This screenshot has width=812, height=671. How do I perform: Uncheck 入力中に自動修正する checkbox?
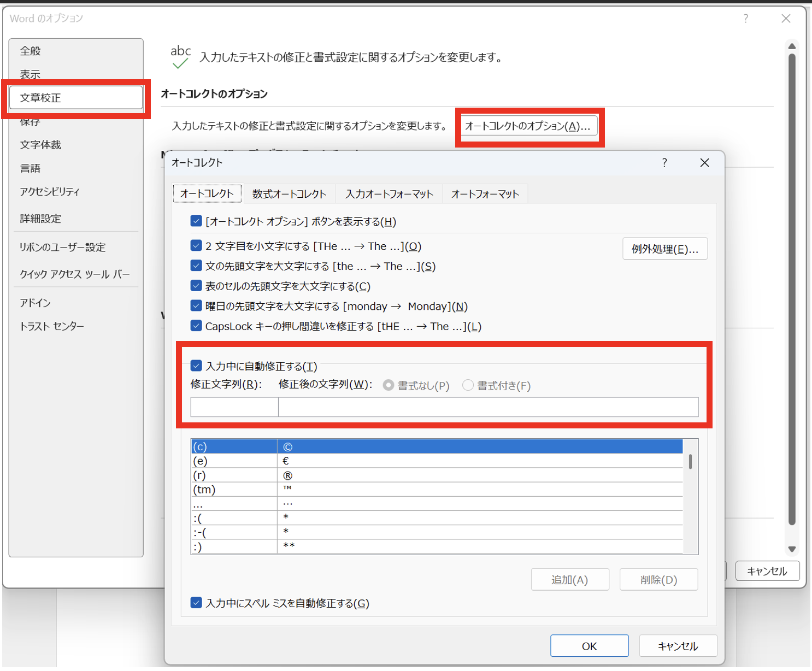196,366
